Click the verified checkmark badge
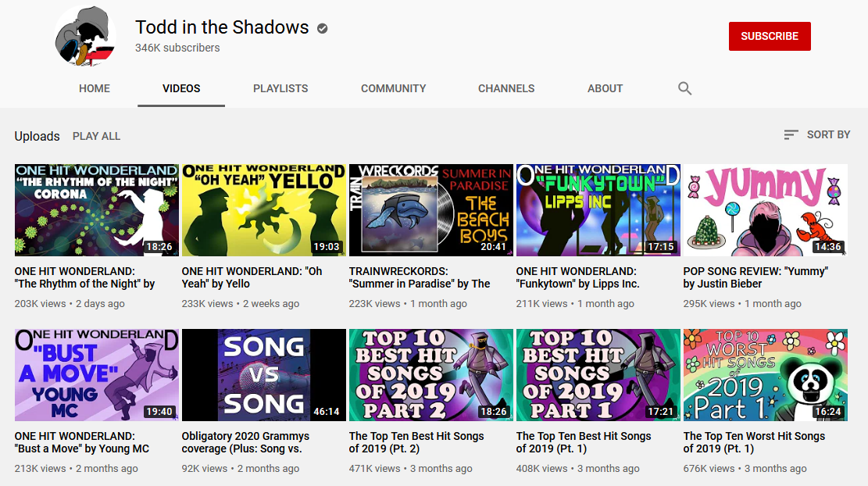This screenshot has width=868, height=486. point(322,28)
